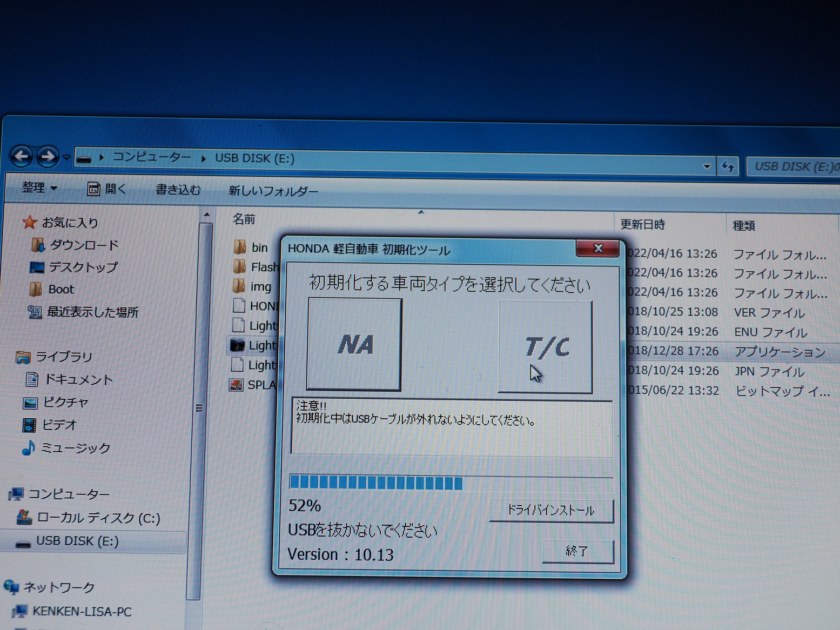Screen dimensions: 840x630
Task: Open address bar history dropdown arrow
Action: 707,166
